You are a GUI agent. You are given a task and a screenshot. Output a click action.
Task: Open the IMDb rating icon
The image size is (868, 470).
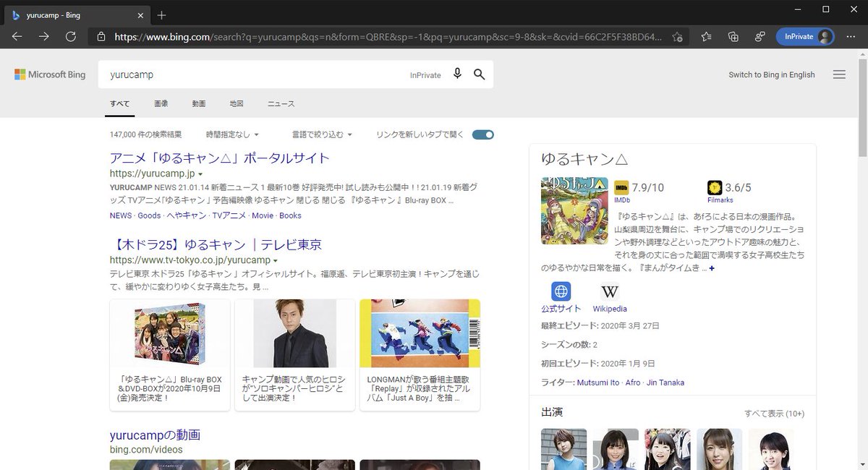pyautogui.click(x=621, y=187)
